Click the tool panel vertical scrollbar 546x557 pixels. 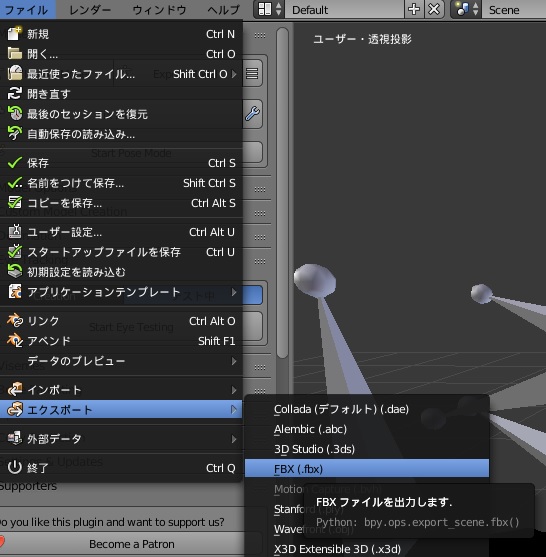(283, 193)
